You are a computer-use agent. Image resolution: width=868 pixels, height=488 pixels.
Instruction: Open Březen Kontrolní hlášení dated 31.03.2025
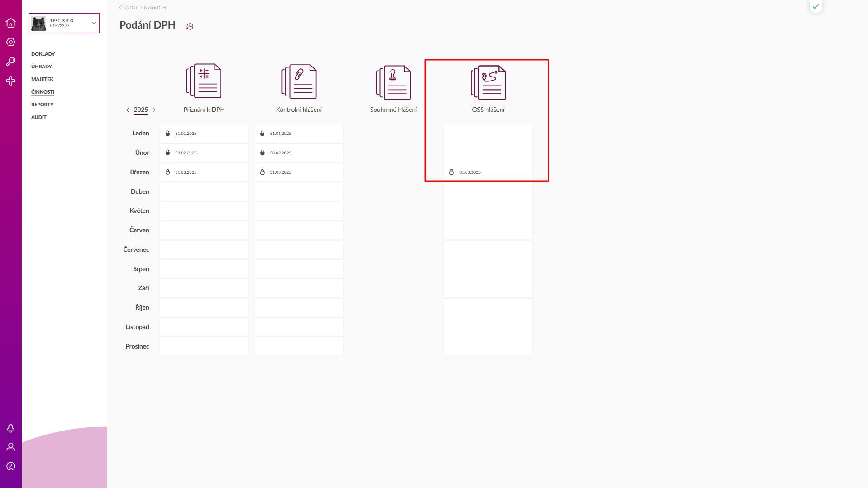click(299, 172)
